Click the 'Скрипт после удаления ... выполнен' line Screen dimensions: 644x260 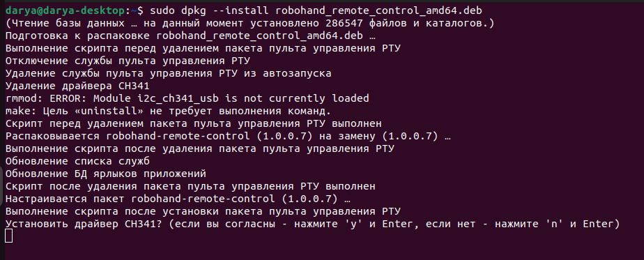pyautogui.click(x=190, y=187)
